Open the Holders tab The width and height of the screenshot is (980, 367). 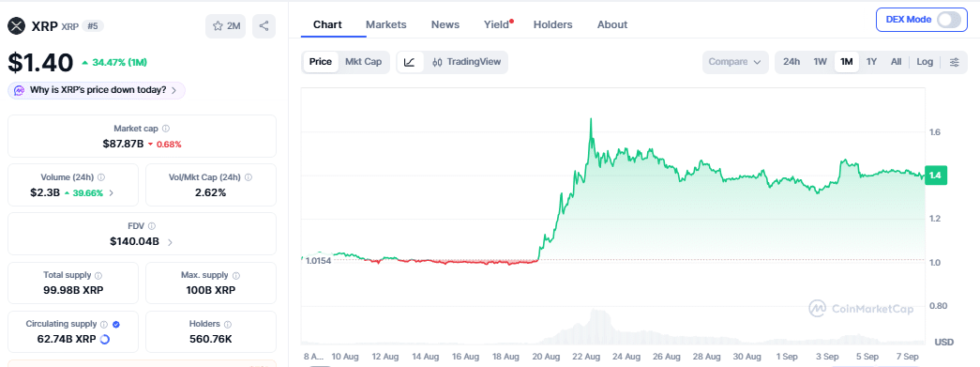(552, 24)
